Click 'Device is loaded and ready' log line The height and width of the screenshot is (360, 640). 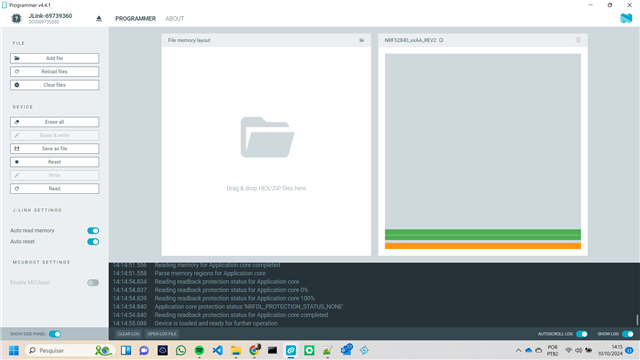point(216,323)
